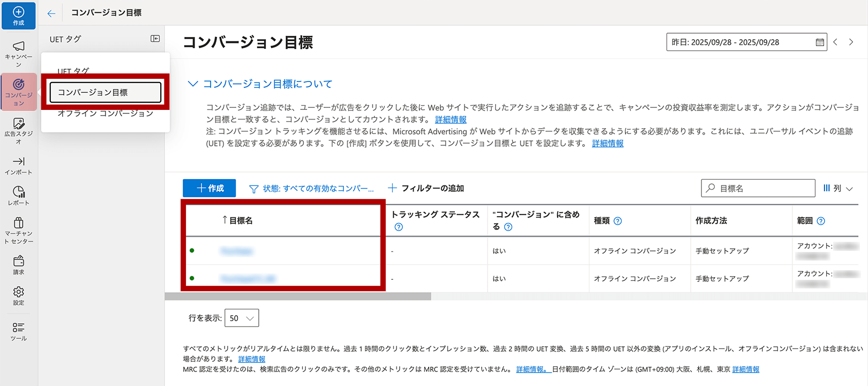
Task: Open 広告スタジオ in the sidebar
Action: (x=18, y=130)
